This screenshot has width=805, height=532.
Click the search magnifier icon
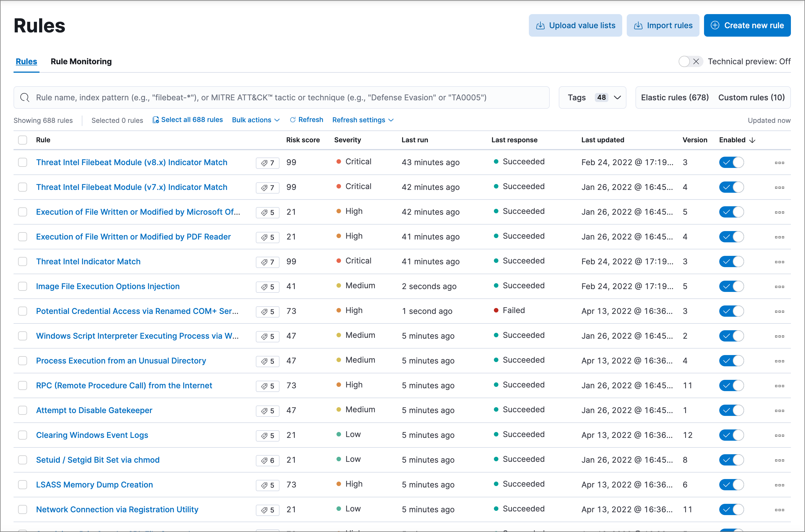coord(25,98)
